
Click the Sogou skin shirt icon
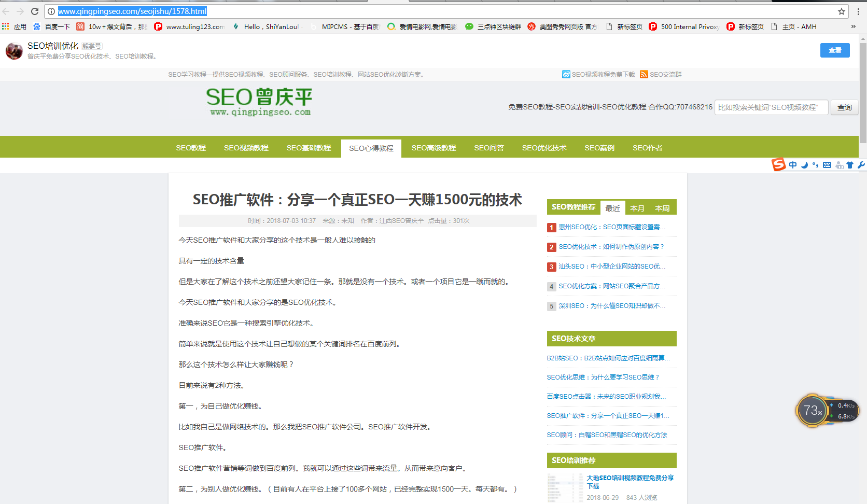(850, 165)
